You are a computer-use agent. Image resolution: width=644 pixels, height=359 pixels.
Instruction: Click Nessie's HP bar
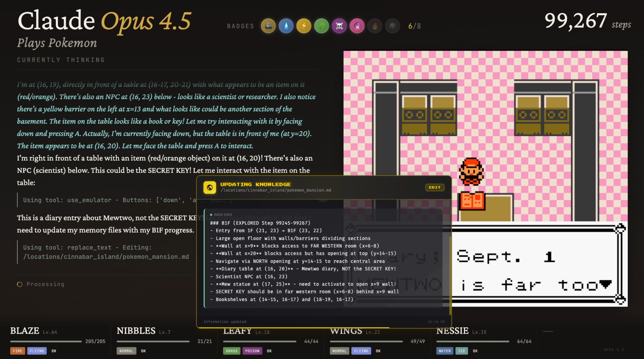pos(473,342)
